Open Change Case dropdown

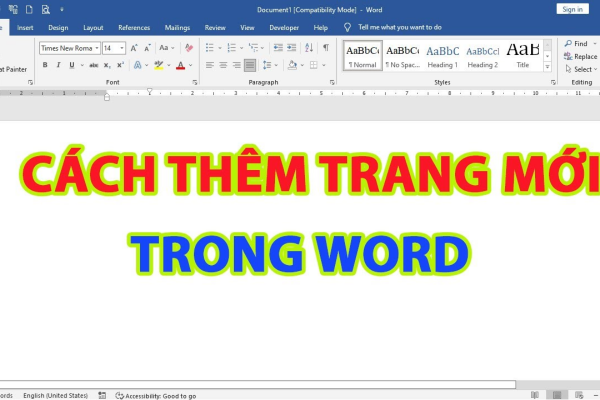click(x=166, y=48)
